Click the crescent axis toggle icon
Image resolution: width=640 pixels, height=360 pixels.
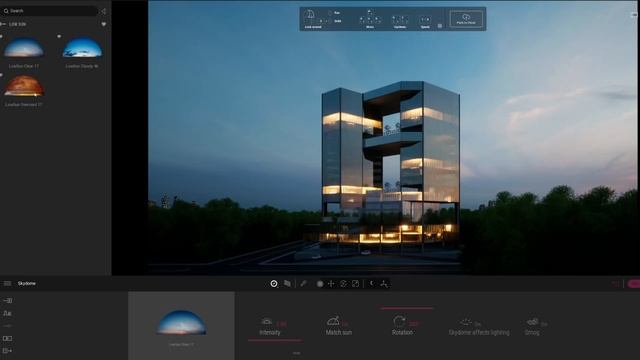point(371,283)
